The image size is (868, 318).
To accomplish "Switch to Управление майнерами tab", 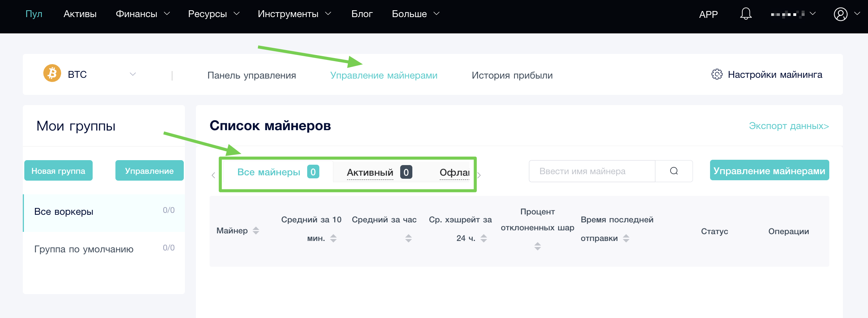I will point(384,75).
